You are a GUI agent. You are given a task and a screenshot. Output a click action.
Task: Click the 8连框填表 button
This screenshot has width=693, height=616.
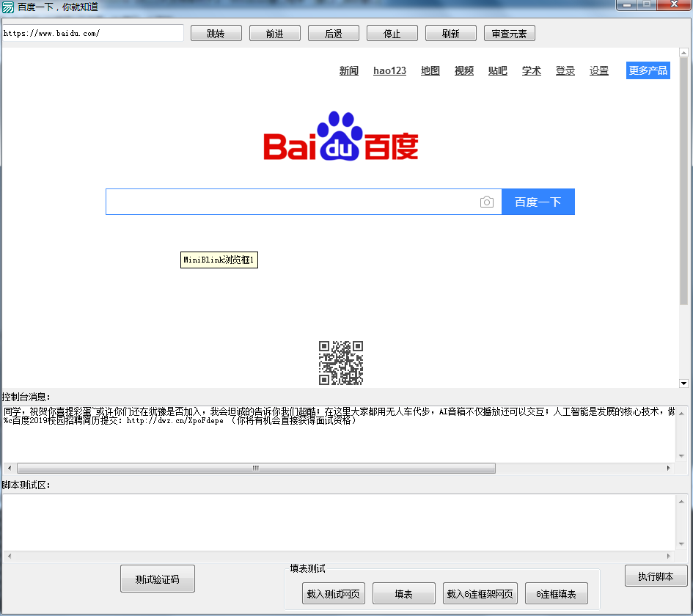pos(557,593)
